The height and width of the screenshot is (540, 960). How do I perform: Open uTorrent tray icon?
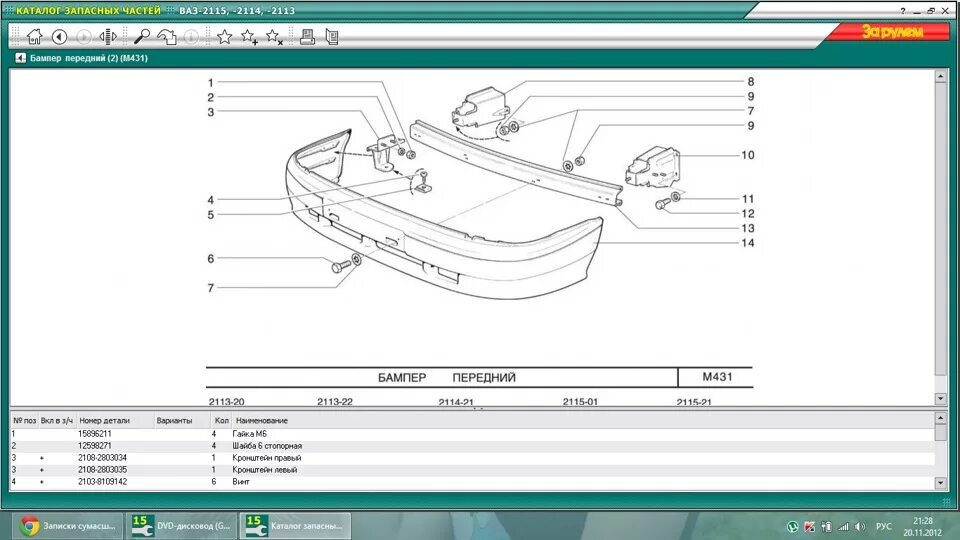click(x=793, y=526)
